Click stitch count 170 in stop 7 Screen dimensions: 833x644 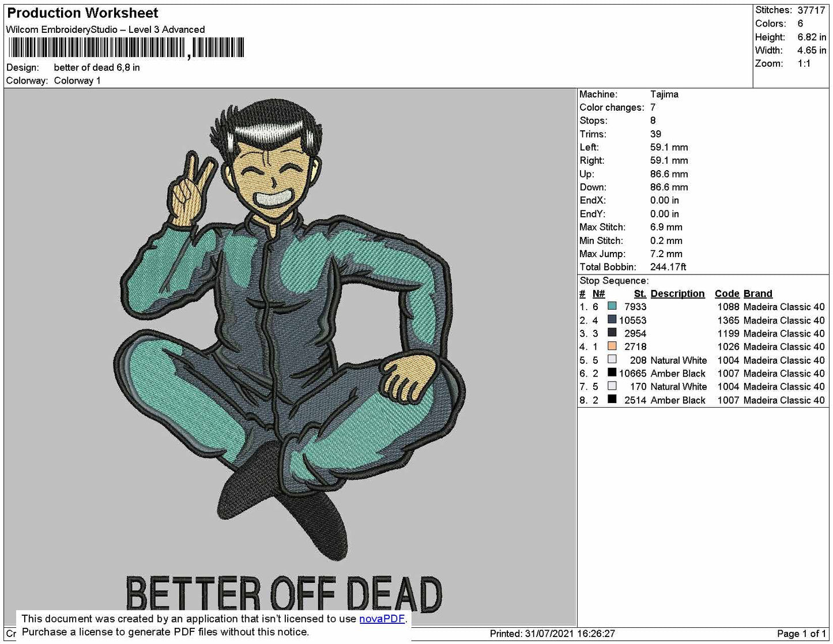[x=638, y=386]
